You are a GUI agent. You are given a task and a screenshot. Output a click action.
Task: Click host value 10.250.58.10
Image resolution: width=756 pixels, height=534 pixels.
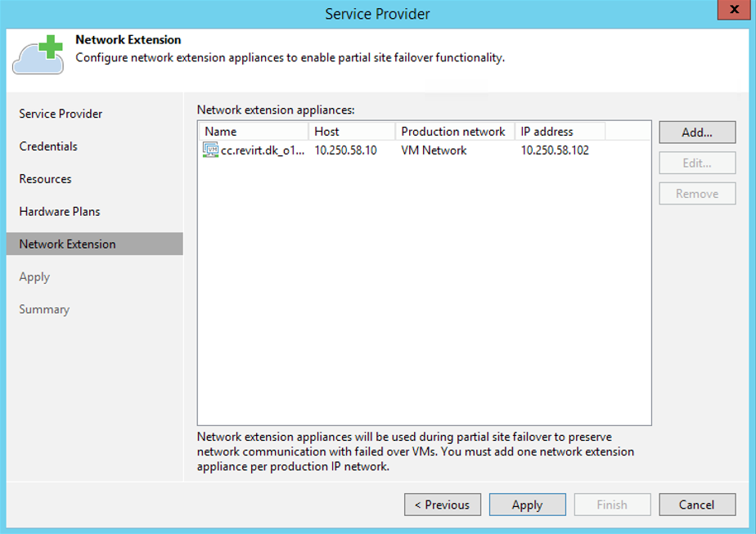346,150
